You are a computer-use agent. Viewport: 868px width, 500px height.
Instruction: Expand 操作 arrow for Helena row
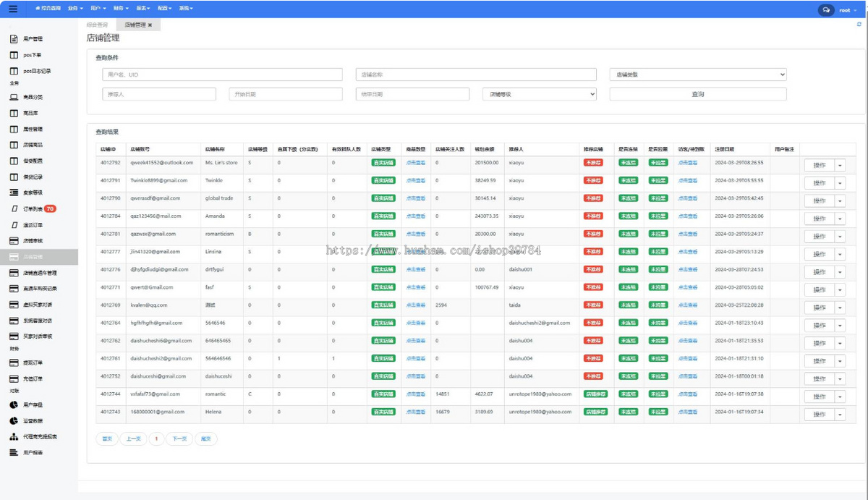(x=840, y=414)
